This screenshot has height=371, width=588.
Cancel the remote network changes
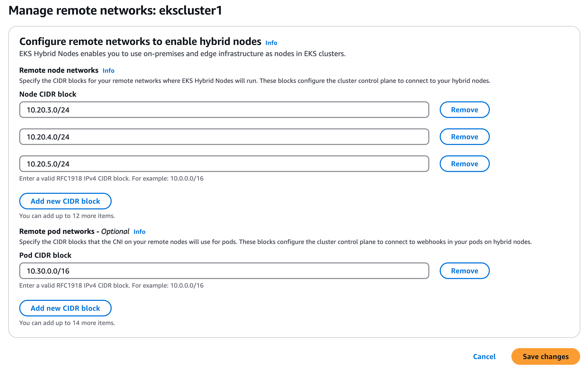pos(484,357)
